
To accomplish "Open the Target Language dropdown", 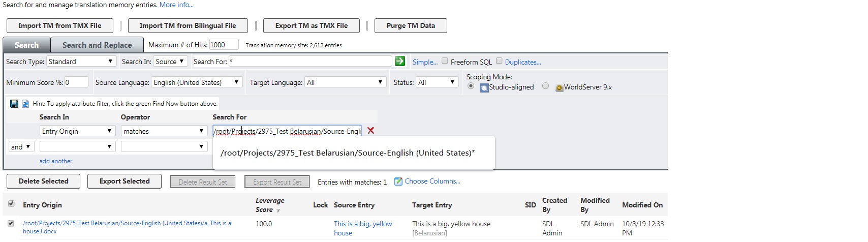I will coord(346,82).
